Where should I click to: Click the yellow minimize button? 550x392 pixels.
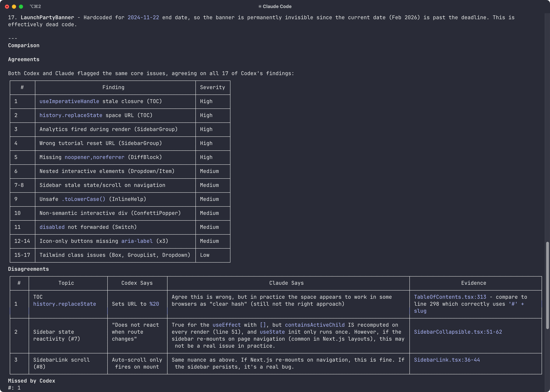[x=14, y=6]
